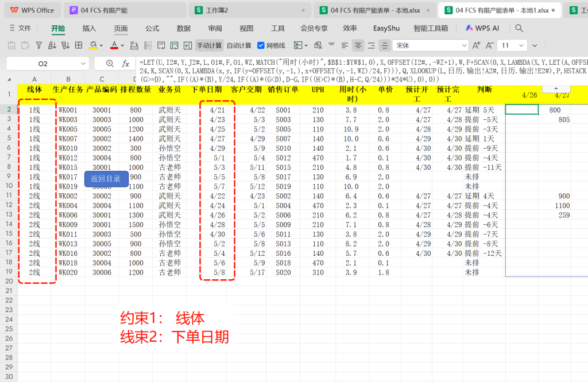Viewport: 588px width, 382px height.
Task: Open the font size 11 dropdown
Action: [x=521, y=46]
